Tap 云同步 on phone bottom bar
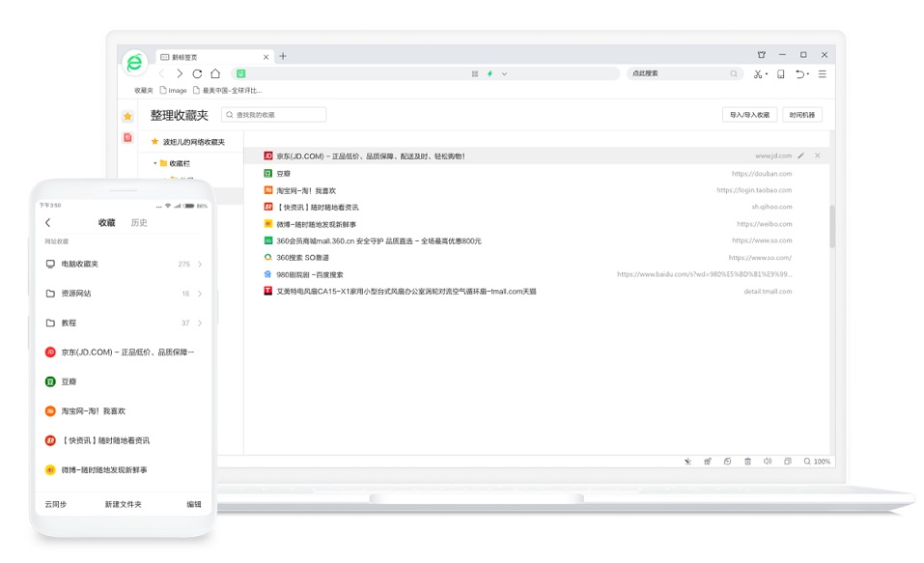Screen dimensions: 924x563 pos(56,505)
